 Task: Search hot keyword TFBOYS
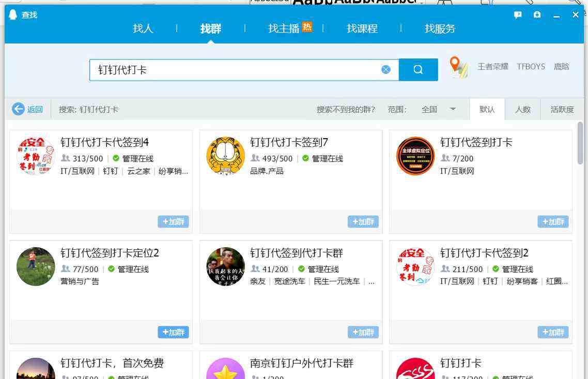point(531,66)
